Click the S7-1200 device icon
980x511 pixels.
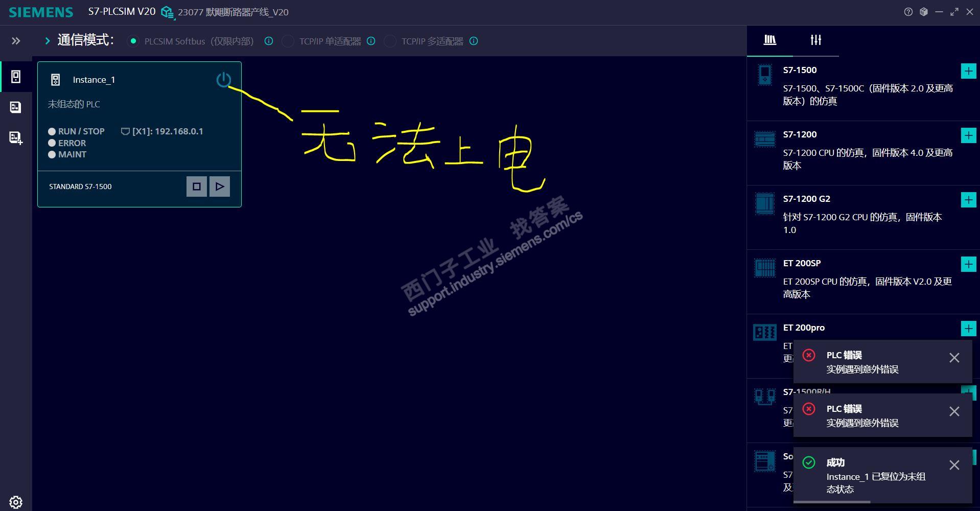(765, 139)
